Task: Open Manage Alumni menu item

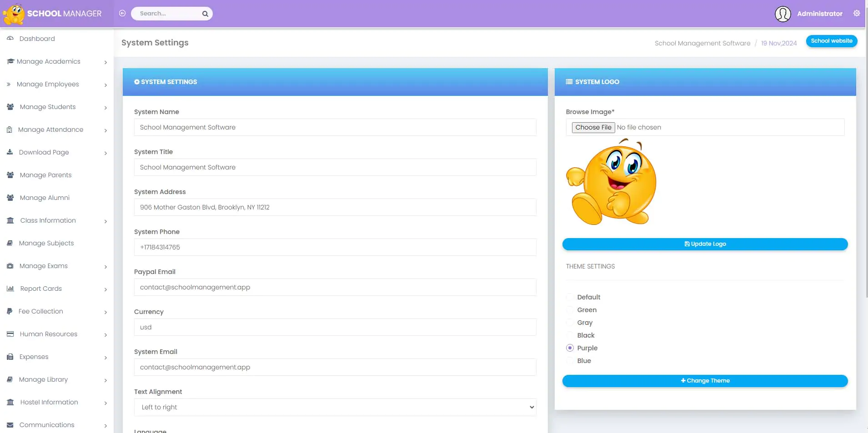Action: click(45, 198)
